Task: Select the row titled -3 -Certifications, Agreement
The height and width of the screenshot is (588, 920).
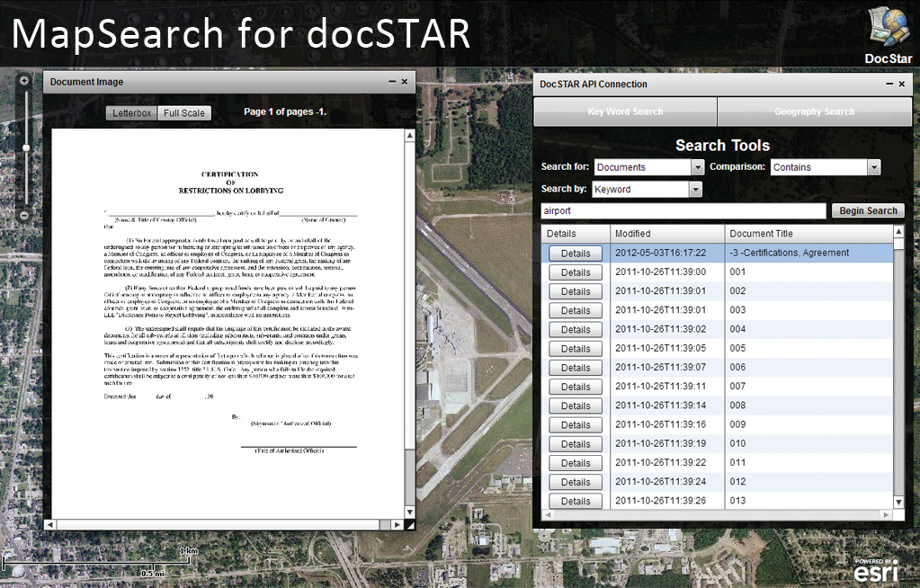Action: click(717, 253)
